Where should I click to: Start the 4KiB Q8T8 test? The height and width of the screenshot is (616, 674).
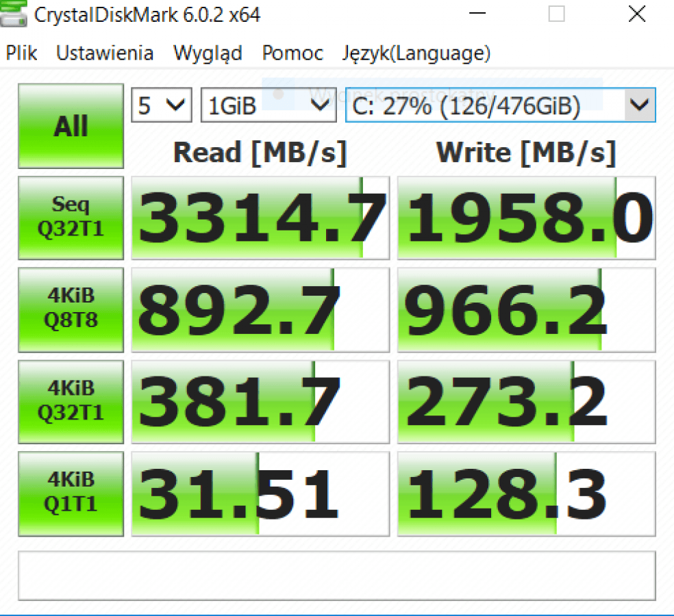coord(71,310)
